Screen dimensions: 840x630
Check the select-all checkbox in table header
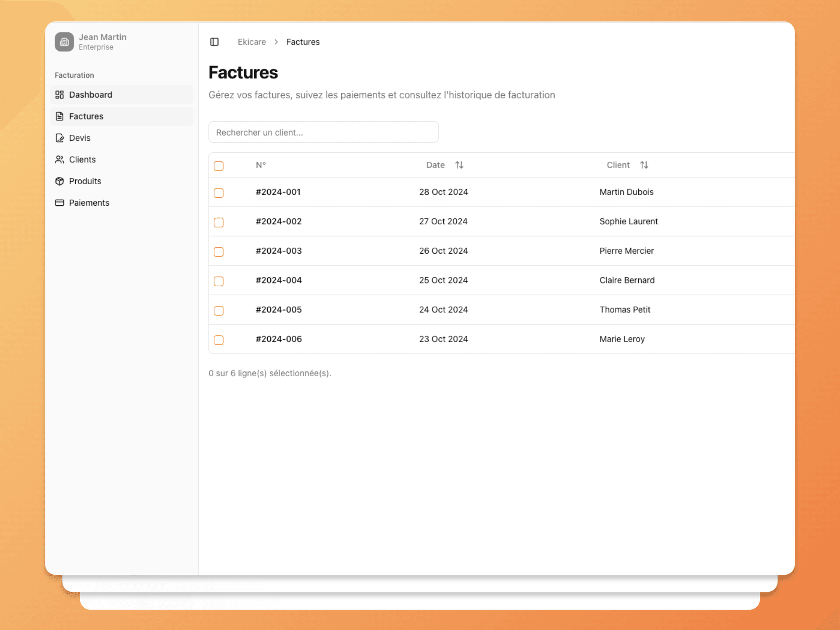click(219, 166)
